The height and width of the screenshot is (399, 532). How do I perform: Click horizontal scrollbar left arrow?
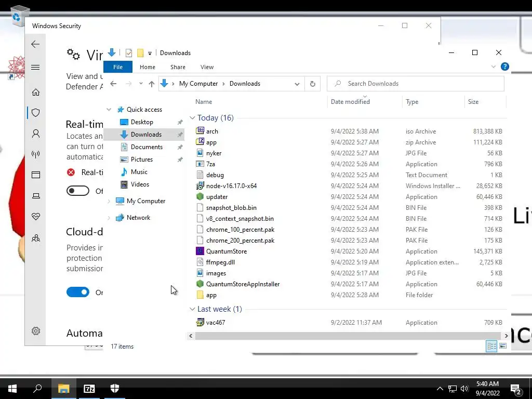pos(191,336)
